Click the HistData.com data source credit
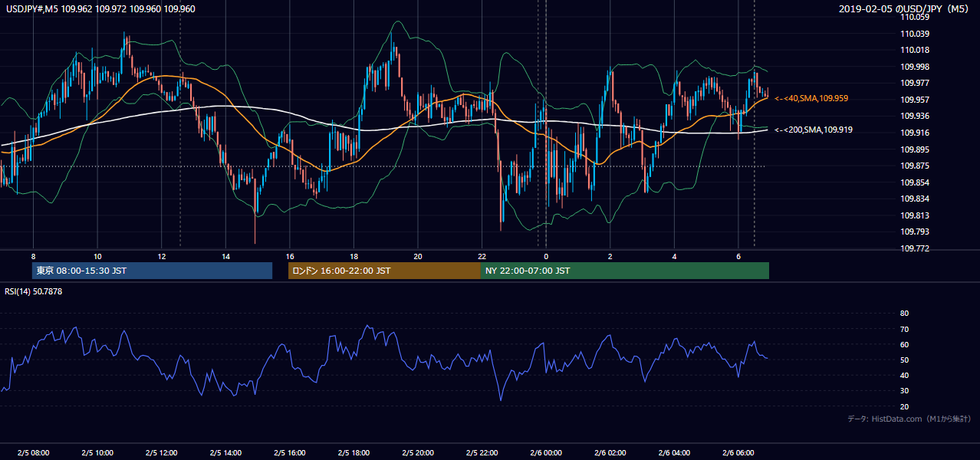This screenshot has height=460, width=980. point(909,419)
